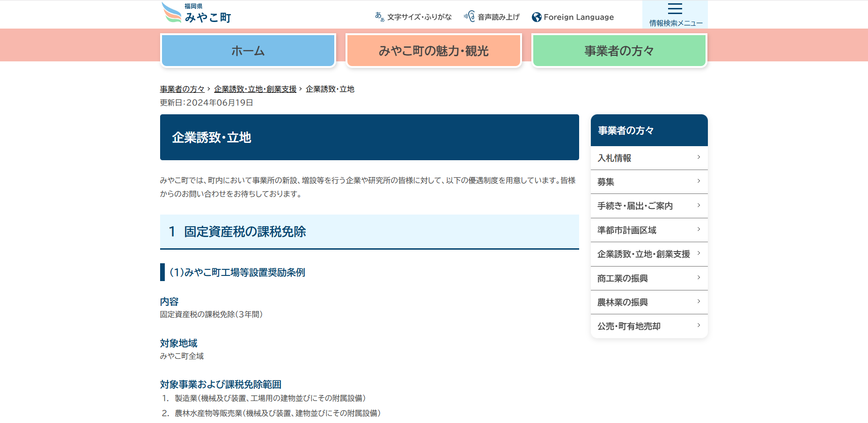Open 企業誘致・立地・創業支援 in the sidebar
The image size is (868, 423).
[x=649, y=254]
